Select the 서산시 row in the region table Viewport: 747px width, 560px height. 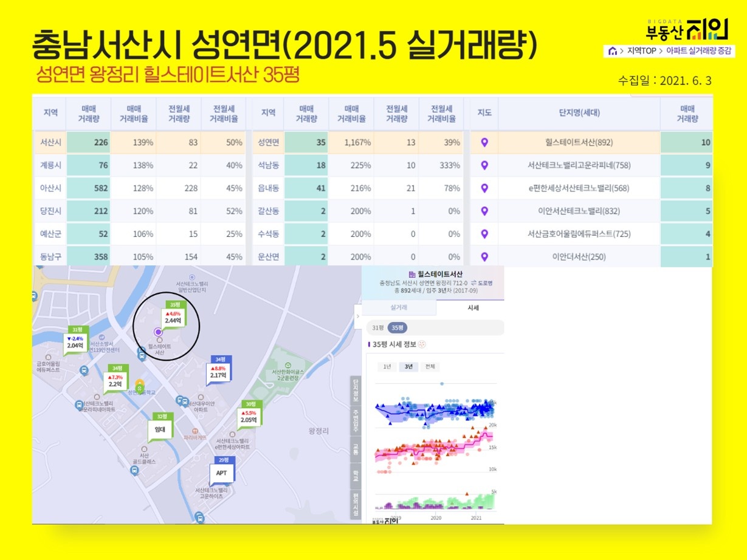coord(139,143)
